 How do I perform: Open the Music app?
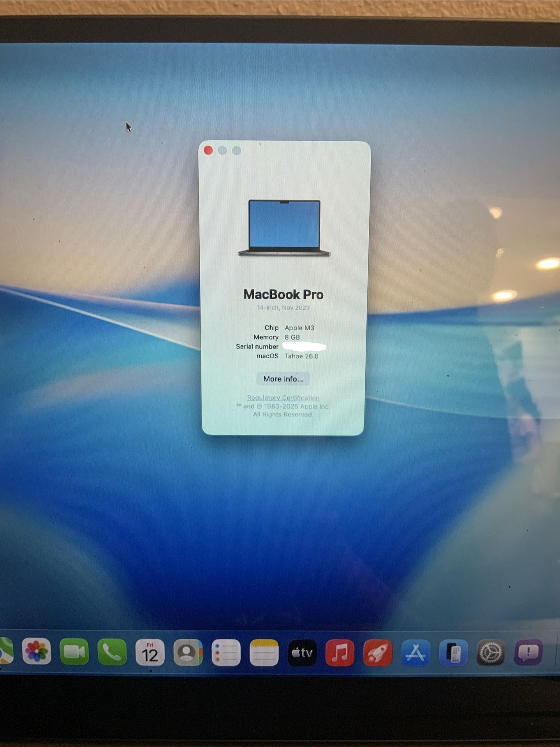(340, 652)
